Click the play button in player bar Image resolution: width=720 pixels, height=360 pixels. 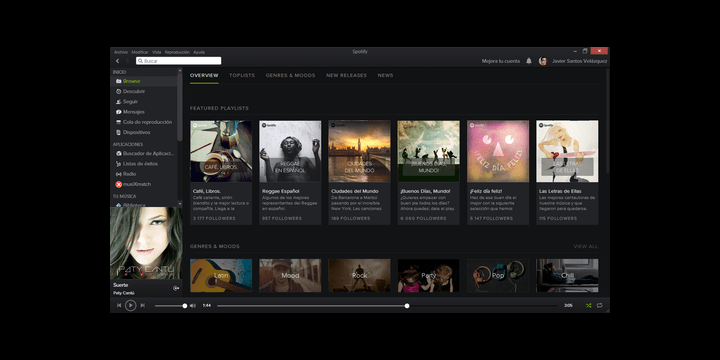tap(130, 305)
